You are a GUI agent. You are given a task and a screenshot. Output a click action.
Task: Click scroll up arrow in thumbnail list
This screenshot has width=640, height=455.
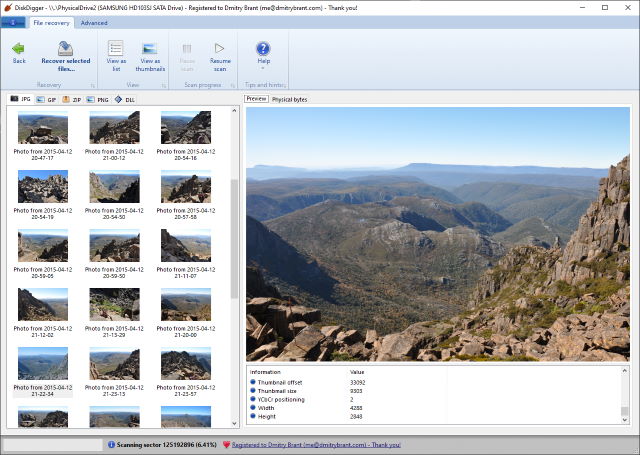pyautogui.click(x=234, y=111)
